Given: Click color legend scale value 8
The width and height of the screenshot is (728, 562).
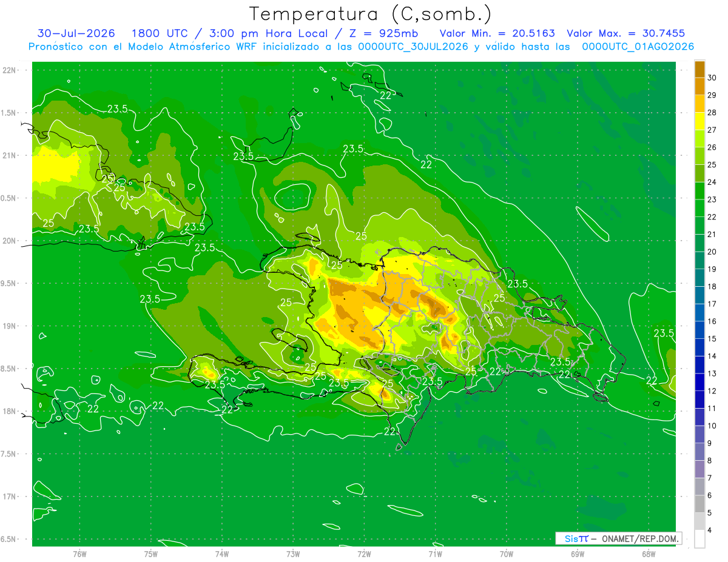Looking at the screenshot, I should (710, 461).
